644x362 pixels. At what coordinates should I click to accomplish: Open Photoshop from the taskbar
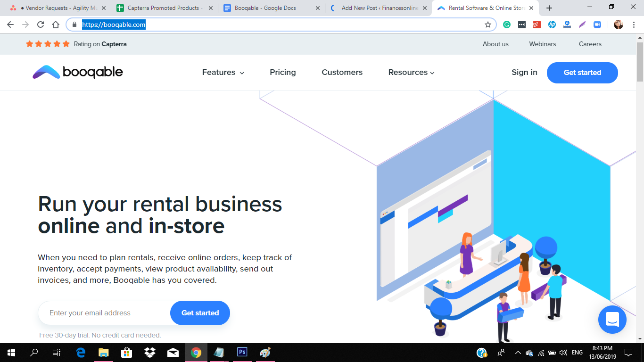(x=242, y=352)
